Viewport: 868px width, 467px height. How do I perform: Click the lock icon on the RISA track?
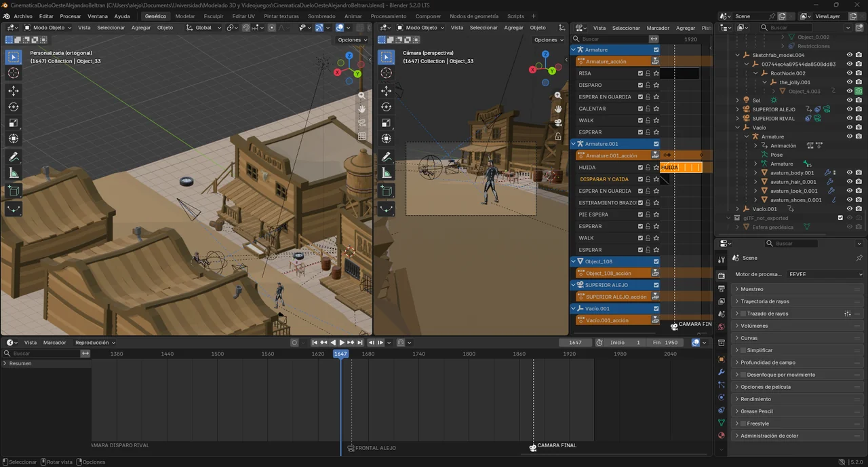pos(648,73)
